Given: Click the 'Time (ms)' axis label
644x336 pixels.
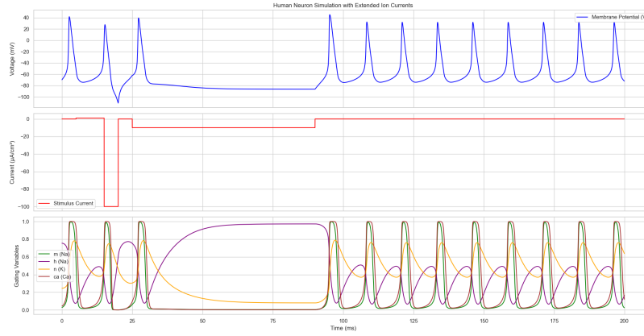Looking at the screenshot, I should coord(343,328).
